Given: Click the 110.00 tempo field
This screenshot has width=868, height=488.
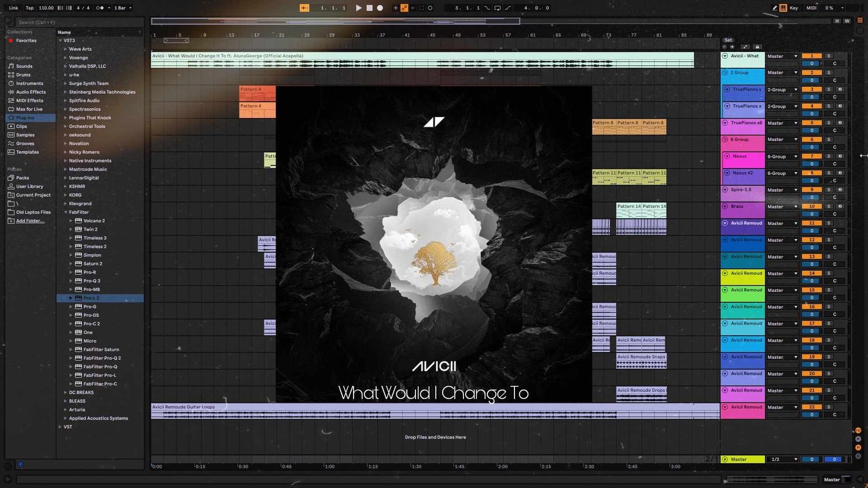Looking at the screenshot, I should (46, 8).
